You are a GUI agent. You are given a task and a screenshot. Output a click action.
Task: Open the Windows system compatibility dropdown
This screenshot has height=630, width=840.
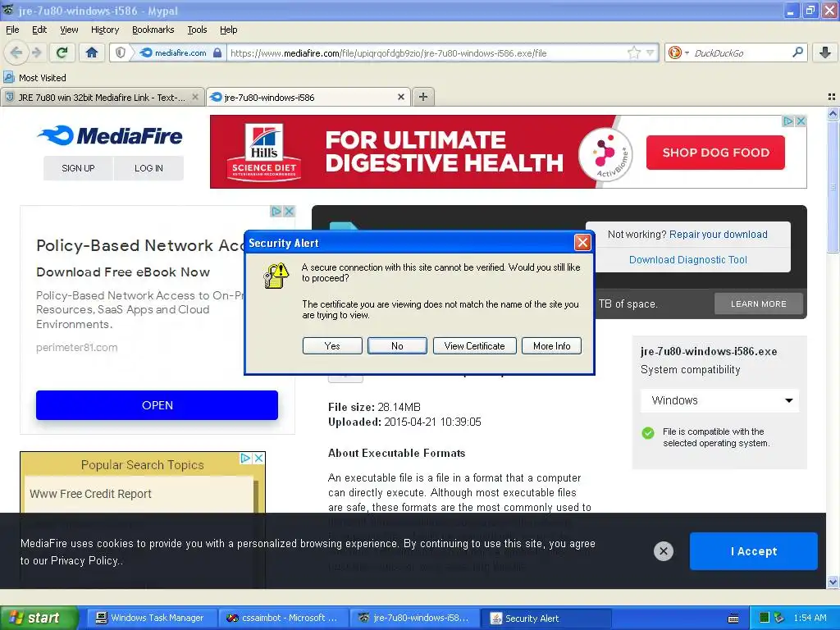[719, 400]
